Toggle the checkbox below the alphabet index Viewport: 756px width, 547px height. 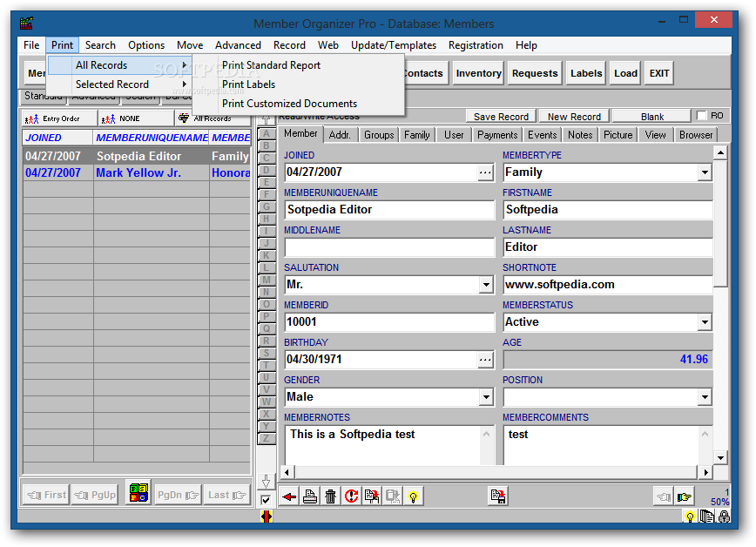click(266, 500)
